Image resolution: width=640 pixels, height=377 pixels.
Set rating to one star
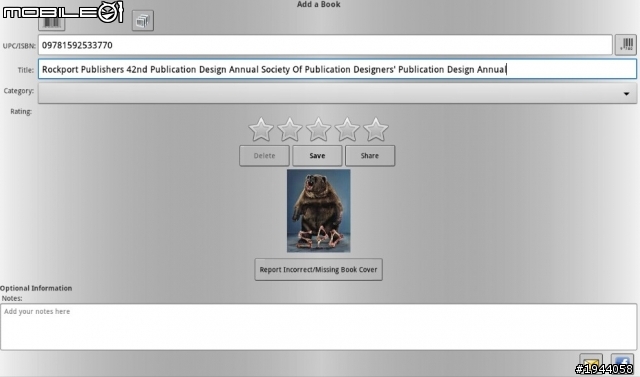(x=261, y=129)
